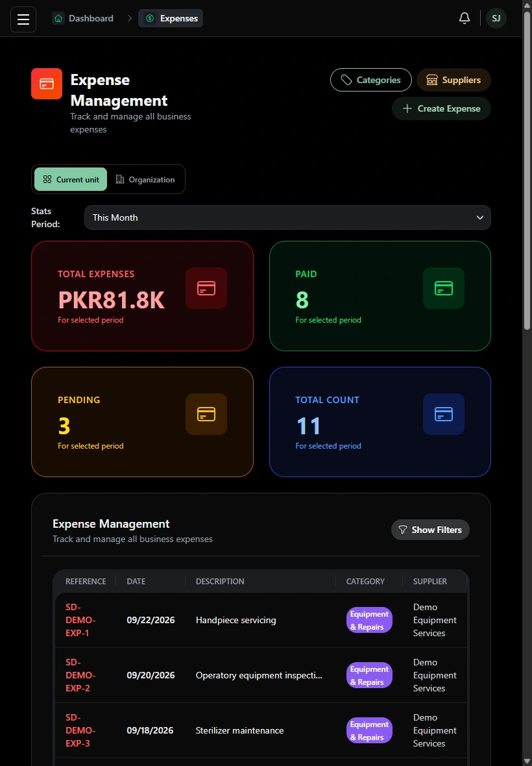The height and width of the screenshot is (766, 532).
Task: Sort by the DATE column header
Action: click(x=136, y=582)
